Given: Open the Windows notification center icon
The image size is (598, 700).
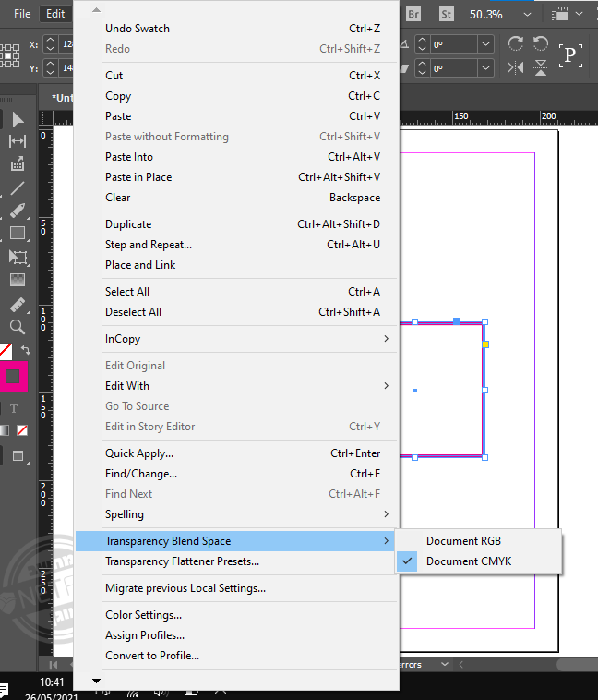Looking at the screenshot, I should coord(4,691).
